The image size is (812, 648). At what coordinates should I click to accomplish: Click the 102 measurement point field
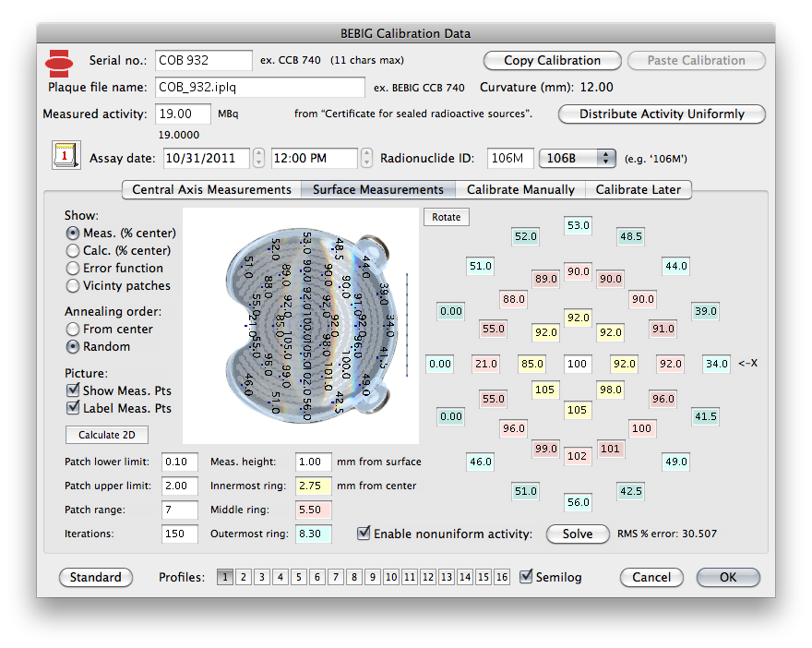577,456
